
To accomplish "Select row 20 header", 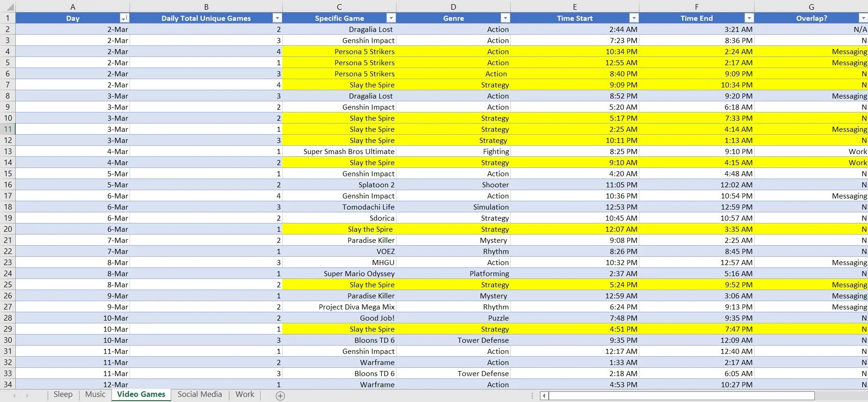I will tap(8, 229).
